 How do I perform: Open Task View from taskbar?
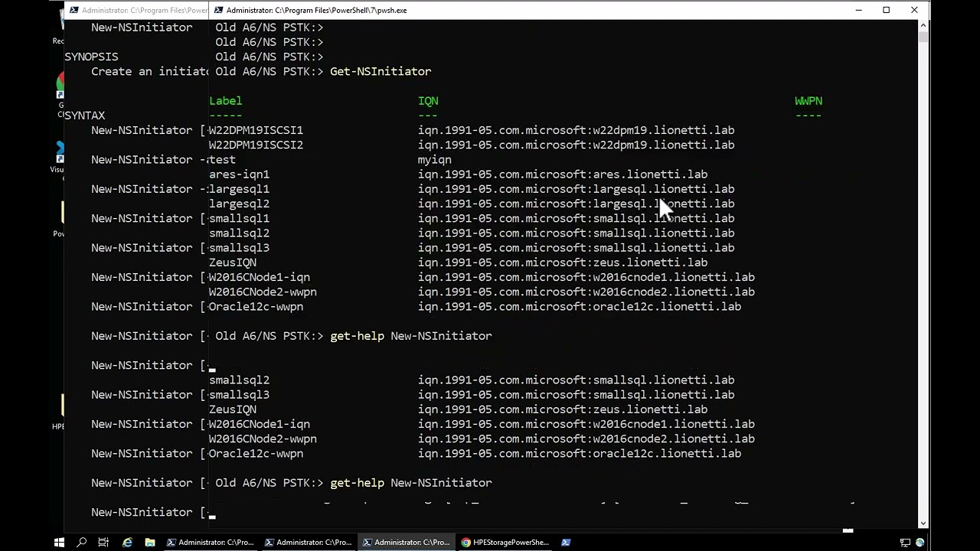pyautogui.click(x=104, y=542)
